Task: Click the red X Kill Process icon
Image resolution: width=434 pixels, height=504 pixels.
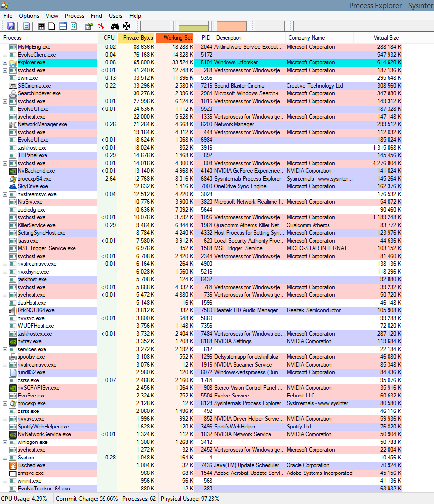Action: coord(101,26)
